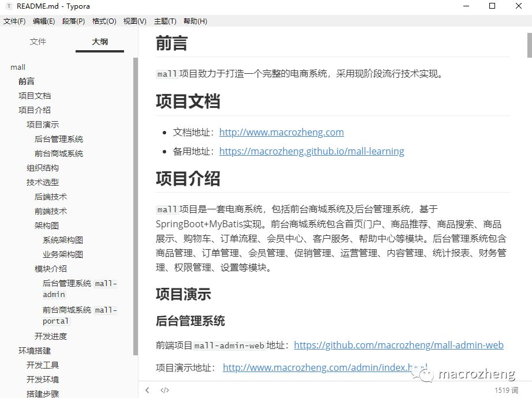
Task: Click the Typora app icon in title bar
Action: 9,6
